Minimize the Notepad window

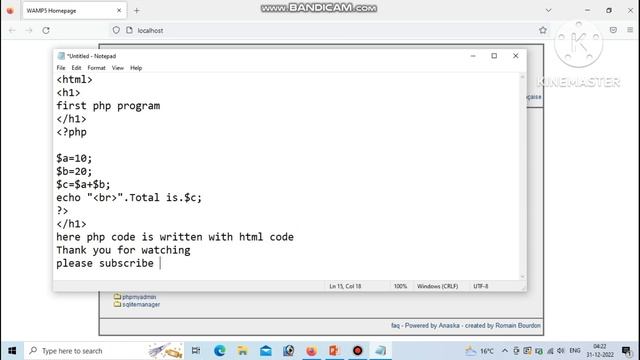point(473,56)
